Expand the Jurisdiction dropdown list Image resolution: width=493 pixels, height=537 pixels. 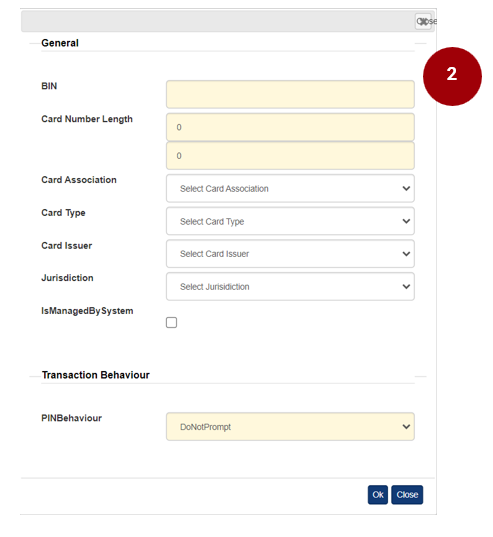(x=290, y=287)
